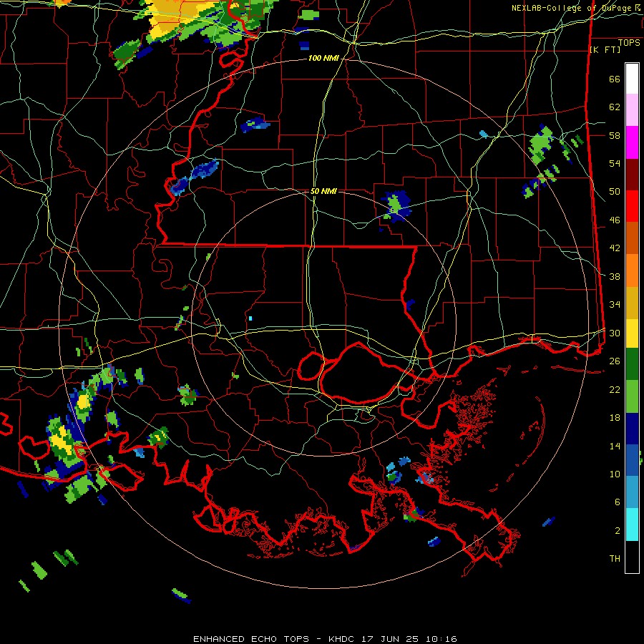This screenshot has width=644, height=644.
Task: Click the white swatch atop the tops legend
Action: [632, 79]
